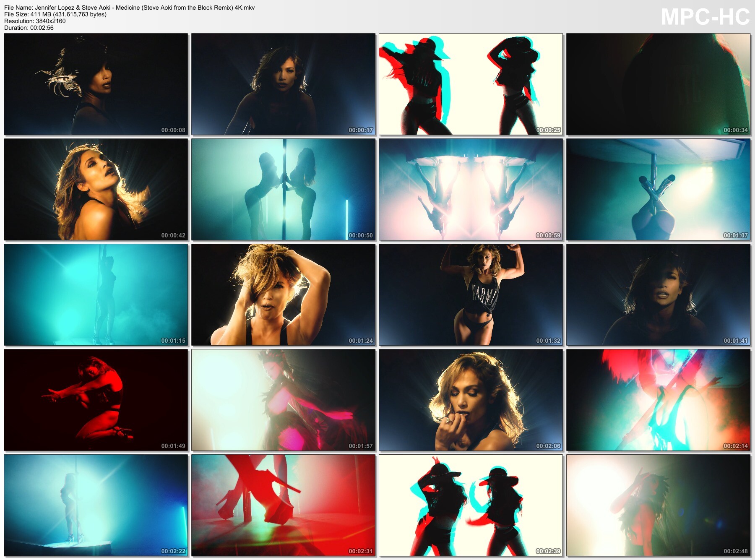Click the MPC-HC logo in the header
The width and height of the screenshot is (755, 560).
[705, 17]
